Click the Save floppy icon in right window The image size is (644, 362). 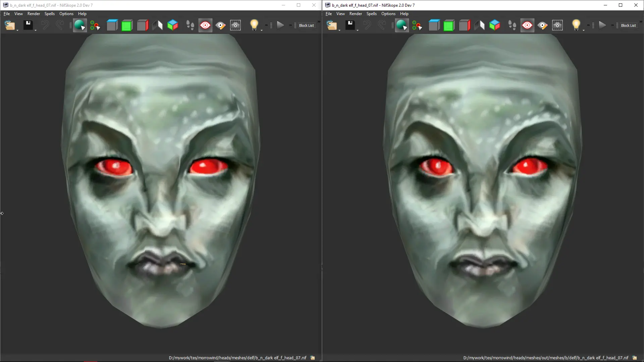coord(350,25)
